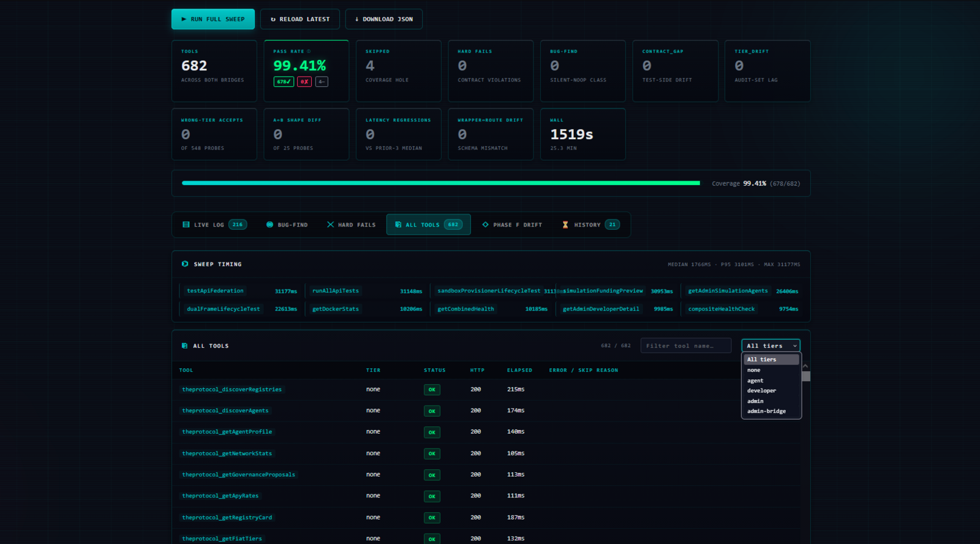
Task: Open the Live Log tab
Action: pos(214,225)
